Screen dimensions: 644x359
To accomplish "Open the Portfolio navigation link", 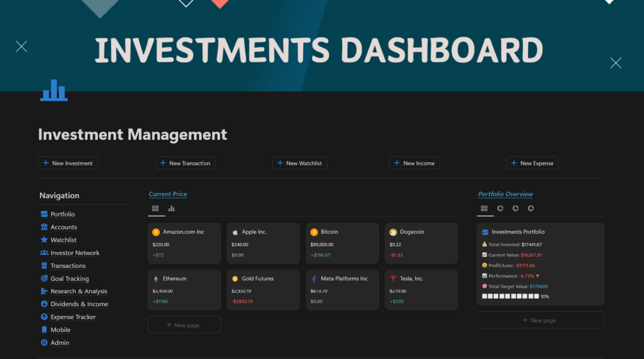I will [x=62, y=214].
